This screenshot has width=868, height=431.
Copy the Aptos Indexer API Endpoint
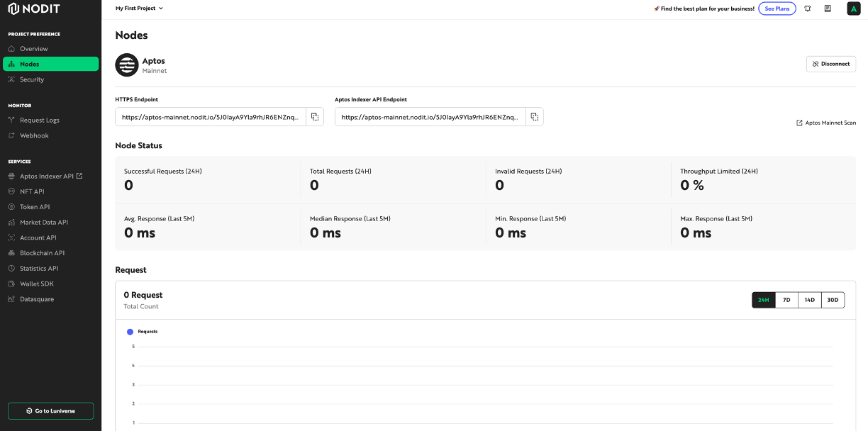pyautogui.click(x=535, y=117)
